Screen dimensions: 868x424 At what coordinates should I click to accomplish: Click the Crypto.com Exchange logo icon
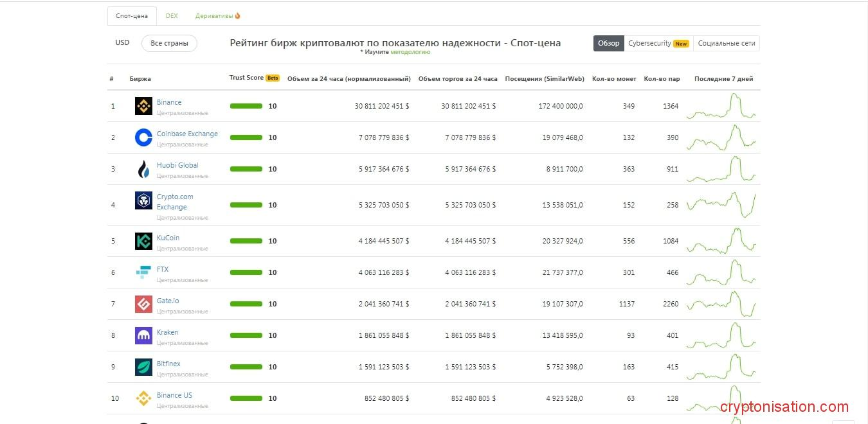143,200
